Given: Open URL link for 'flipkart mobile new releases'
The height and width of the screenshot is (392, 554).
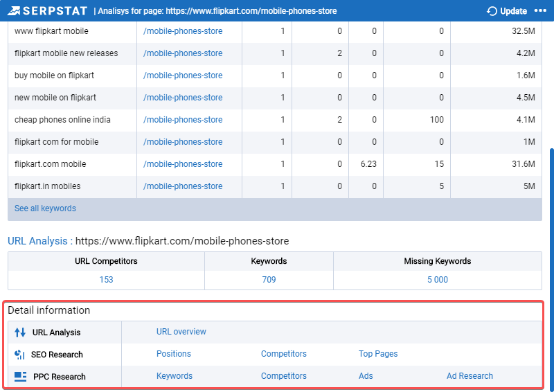Looking at the screenshot, I should [183, 53].
